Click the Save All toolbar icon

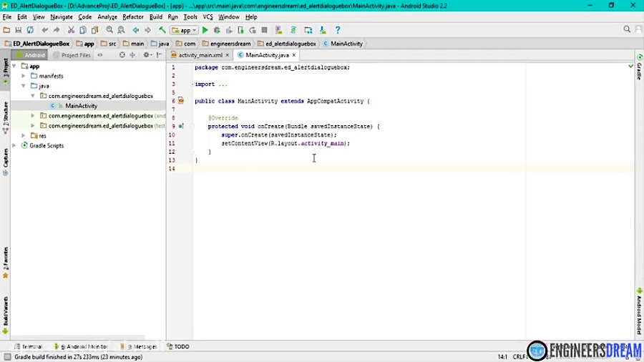(x=19, y=30)
